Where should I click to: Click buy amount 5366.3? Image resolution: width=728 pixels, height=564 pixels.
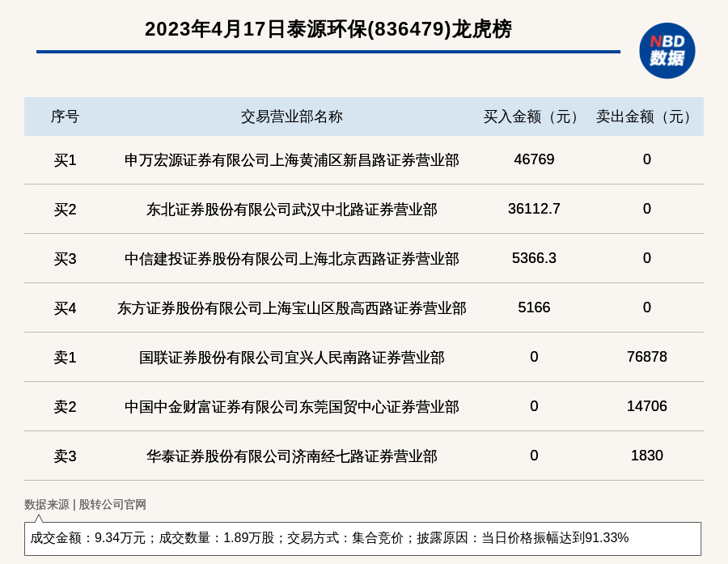[x=534, y=258]
